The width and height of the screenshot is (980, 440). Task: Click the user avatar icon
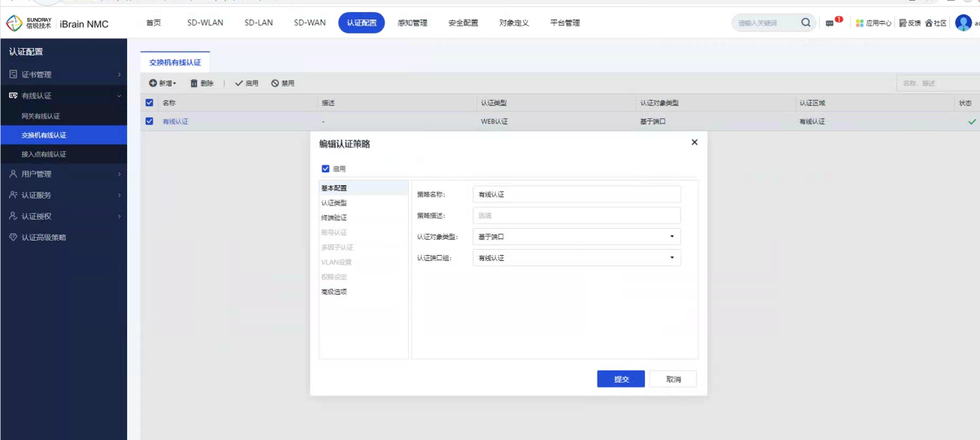pyautogui.click(x=963, y=23)
